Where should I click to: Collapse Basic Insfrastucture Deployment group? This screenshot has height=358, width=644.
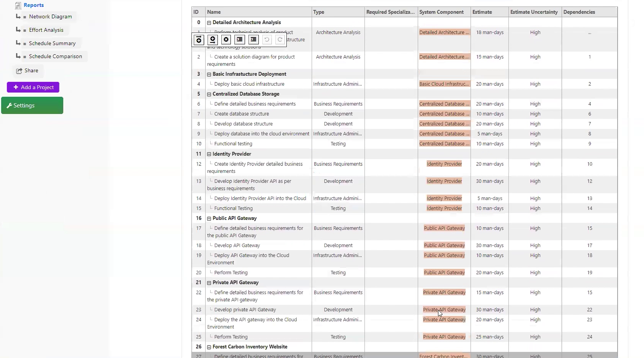coord(209,74)
